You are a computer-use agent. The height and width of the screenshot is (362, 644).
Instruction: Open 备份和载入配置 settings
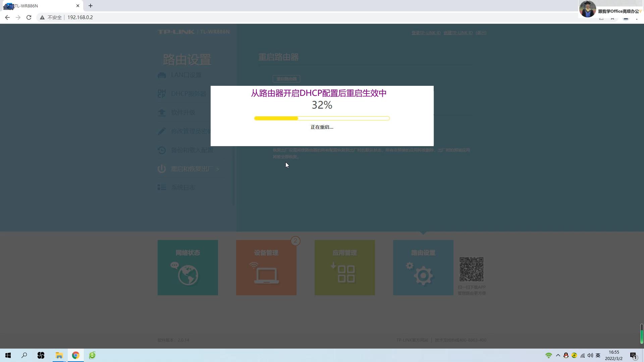[x=192, y=150]
